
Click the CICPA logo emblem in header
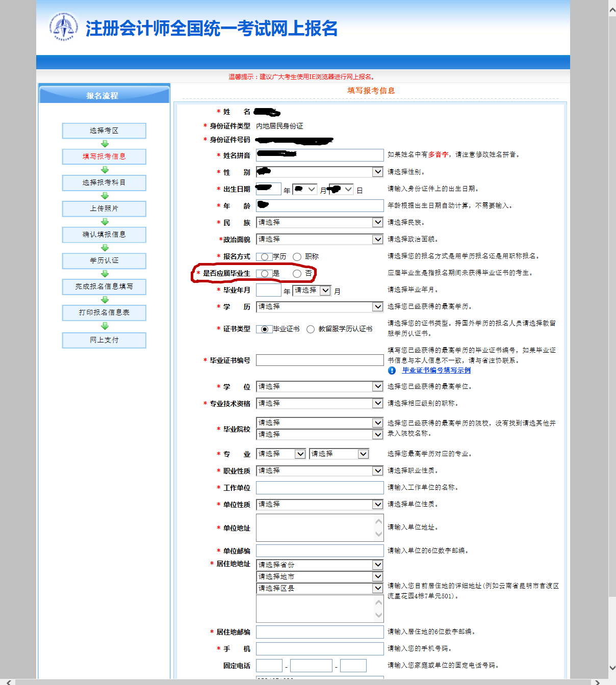(x=64, y=27)
